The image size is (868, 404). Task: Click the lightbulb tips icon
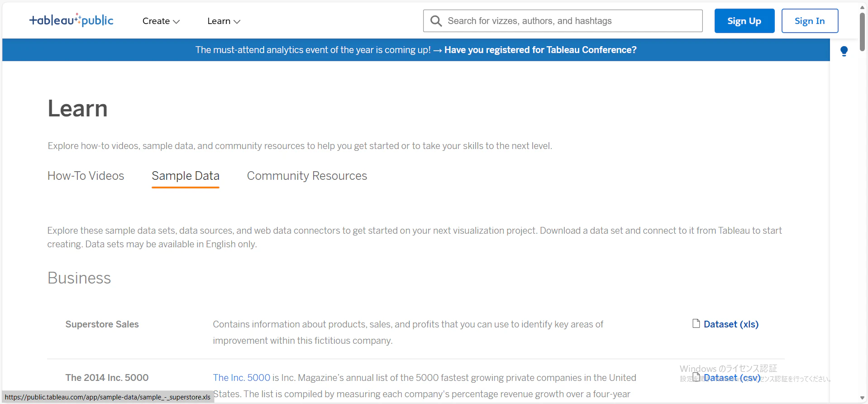[x=844, y=51]
